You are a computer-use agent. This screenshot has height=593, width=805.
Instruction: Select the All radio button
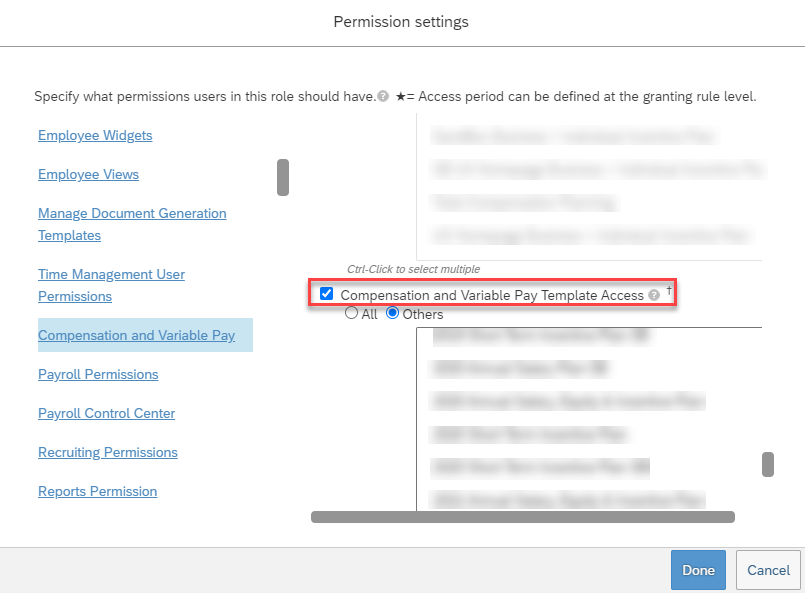351,313
